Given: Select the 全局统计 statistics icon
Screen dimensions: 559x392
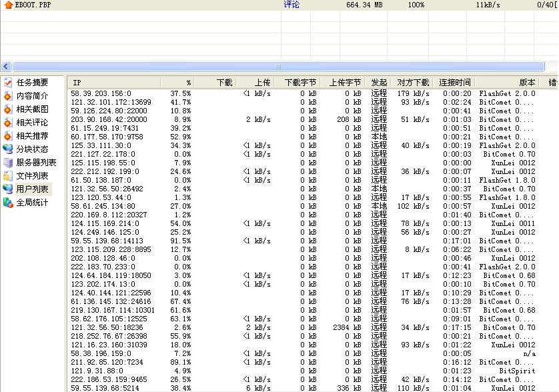Looking at the screenshot, I should [8, 203].
